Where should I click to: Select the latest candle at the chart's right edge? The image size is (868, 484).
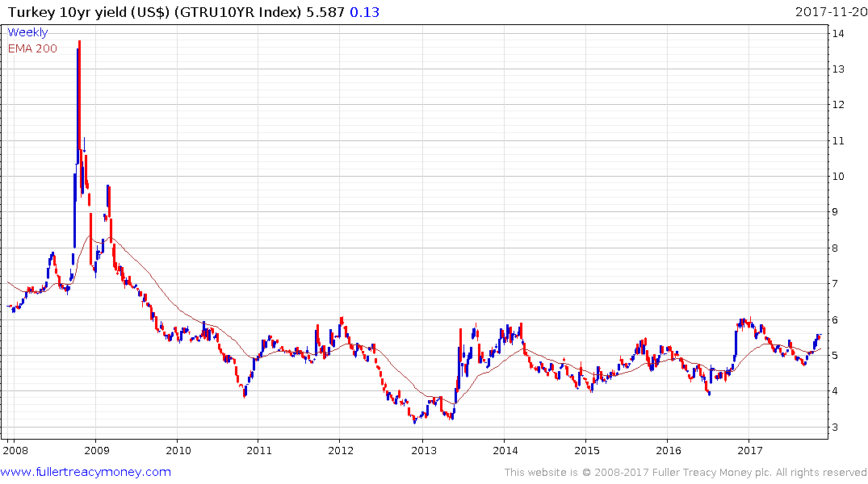pos(820,336)
